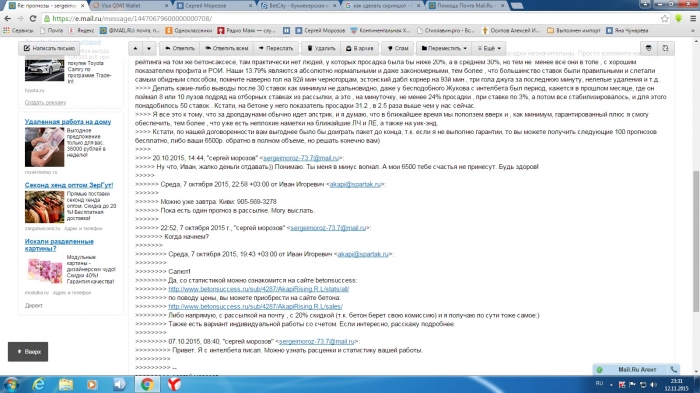
Task: Go to previous message with up arrow
Action: pyautogui.click(x=136, y=48)
